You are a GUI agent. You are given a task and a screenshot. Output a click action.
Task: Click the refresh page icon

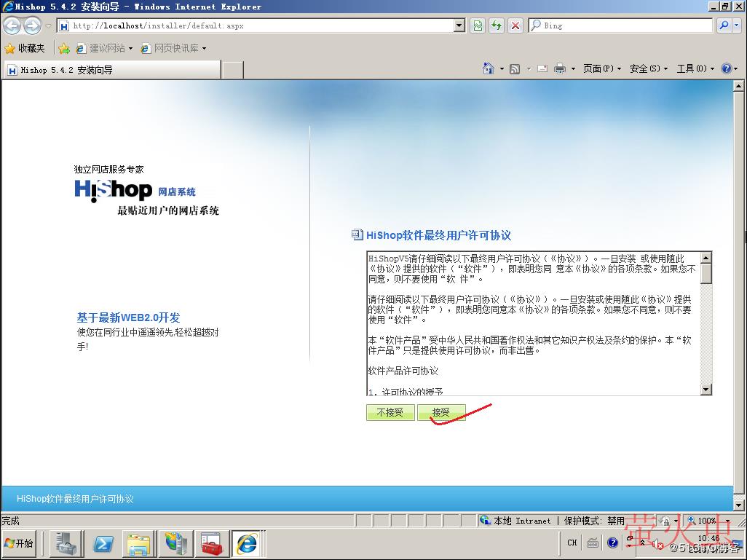[497, 25]
